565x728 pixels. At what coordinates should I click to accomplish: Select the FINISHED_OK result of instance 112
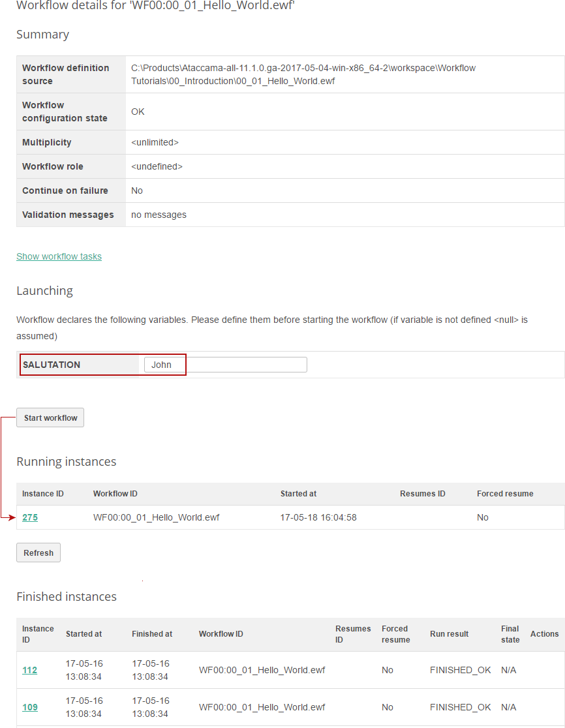(x=460, y=669)
